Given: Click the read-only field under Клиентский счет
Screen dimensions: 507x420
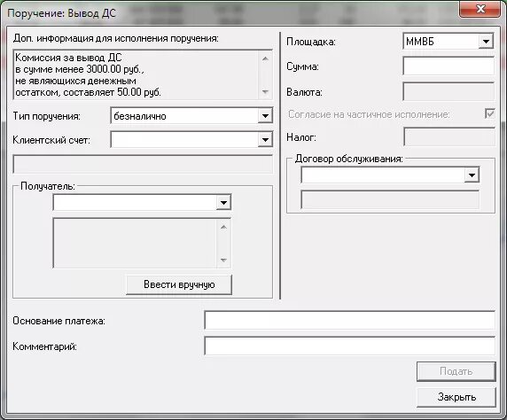Looking at the screenshot, I should [143, 164].
